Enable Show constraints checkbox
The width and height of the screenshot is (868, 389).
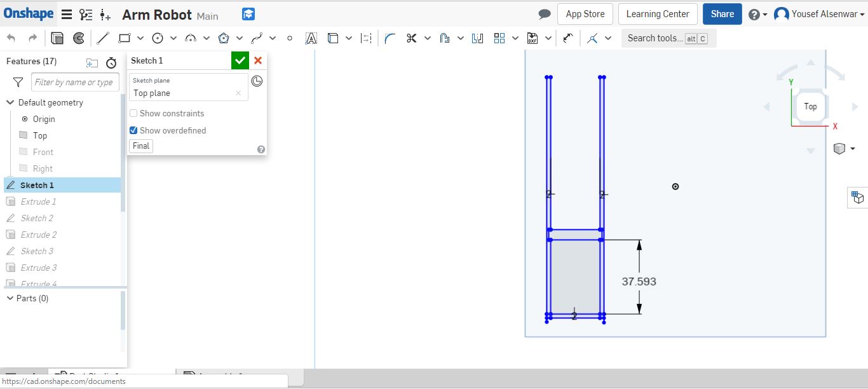point(133,113)
